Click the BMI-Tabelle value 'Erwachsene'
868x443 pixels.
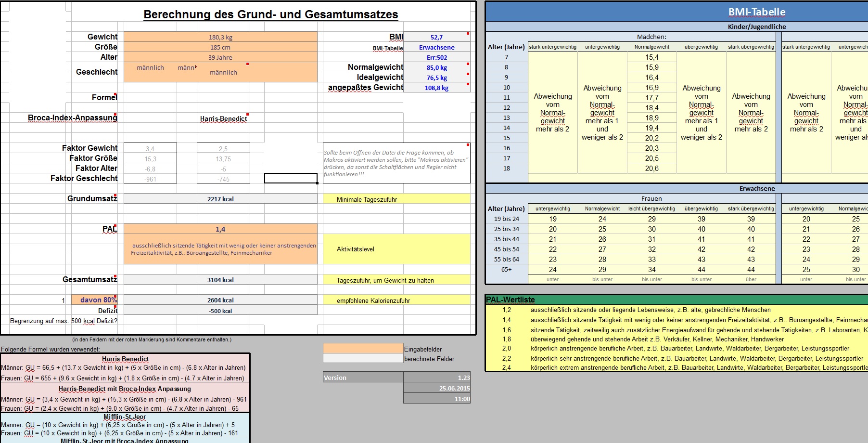(437, 47)
